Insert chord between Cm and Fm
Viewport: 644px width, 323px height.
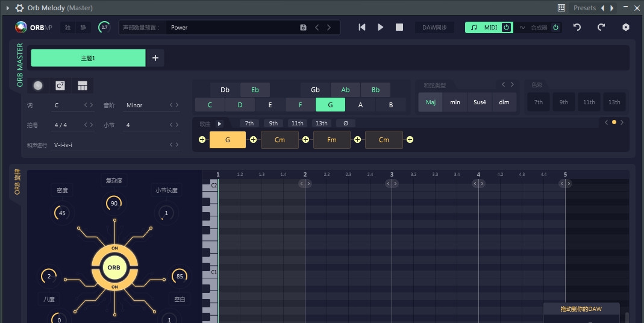pos(305,140)
